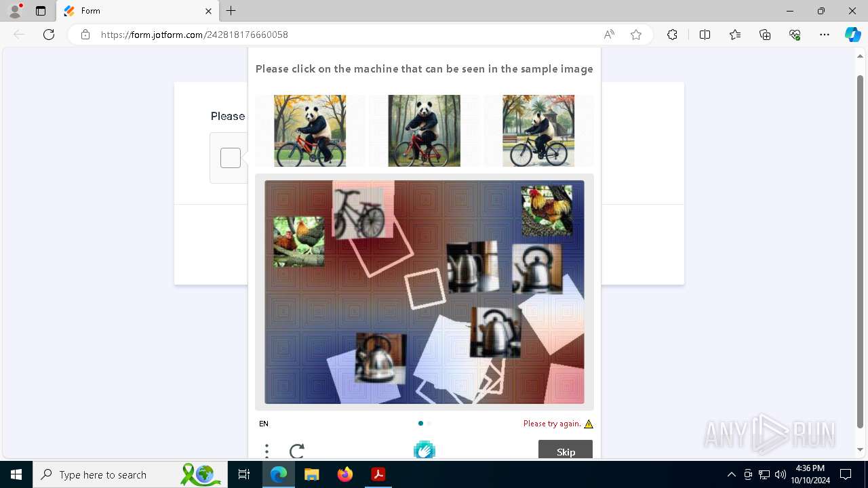Launch Copilot sidebar icon
The height and width of the screenshot is (488, 868).
tap(852, 35)
